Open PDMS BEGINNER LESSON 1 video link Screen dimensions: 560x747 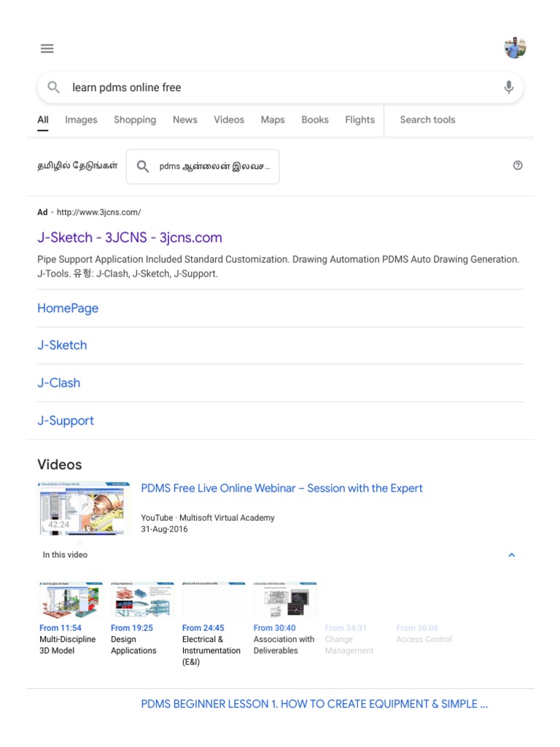314,704
